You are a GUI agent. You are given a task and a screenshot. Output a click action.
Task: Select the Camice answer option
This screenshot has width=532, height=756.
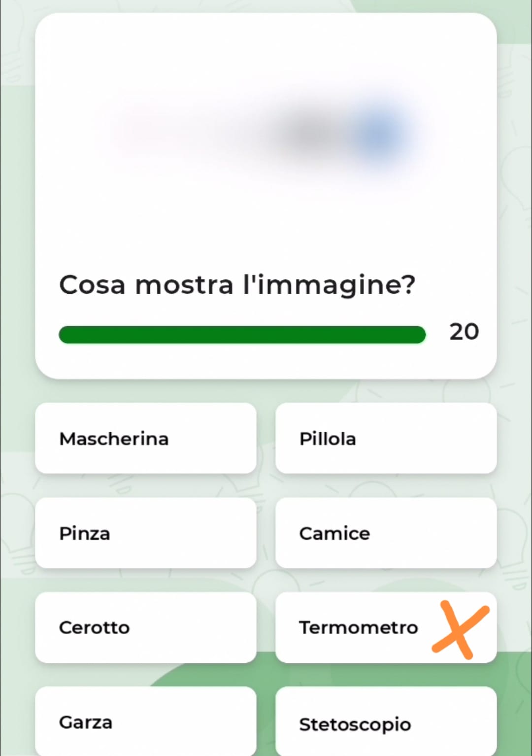[x=386, y=533]
